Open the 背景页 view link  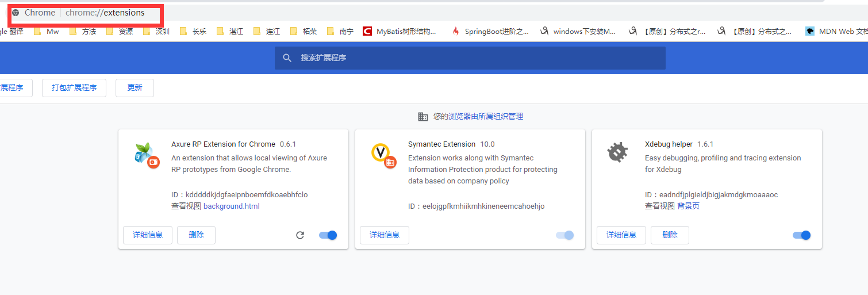pyautogui.click(x=688, y=206)
